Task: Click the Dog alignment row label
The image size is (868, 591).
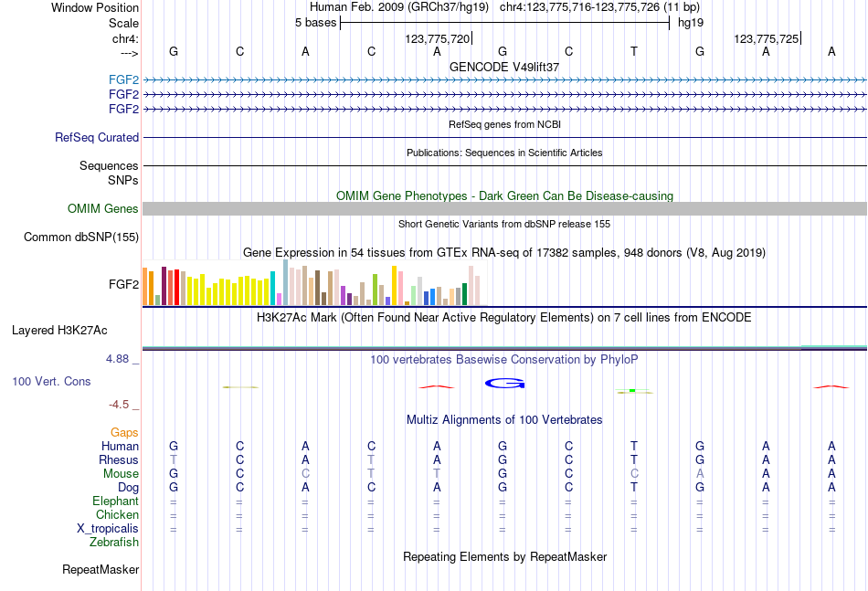Action: click(129, 488)
